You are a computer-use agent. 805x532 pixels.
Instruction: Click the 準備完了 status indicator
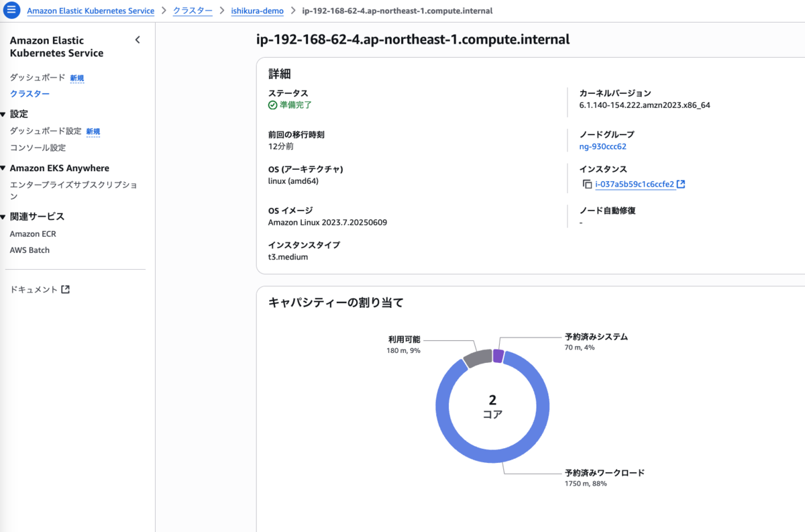[290, 105]
